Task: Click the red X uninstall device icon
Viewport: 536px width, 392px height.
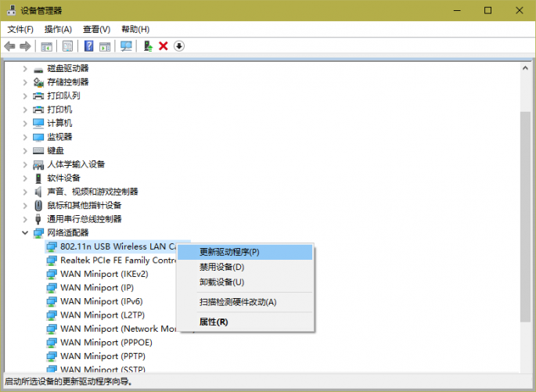Action: pos(164,46)
